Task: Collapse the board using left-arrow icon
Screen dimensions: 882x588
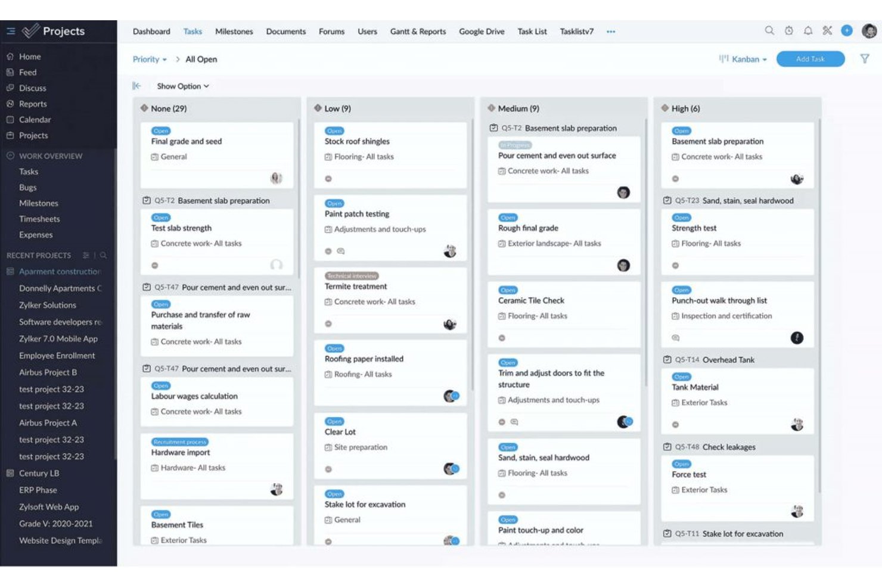Action: (136, 86)
